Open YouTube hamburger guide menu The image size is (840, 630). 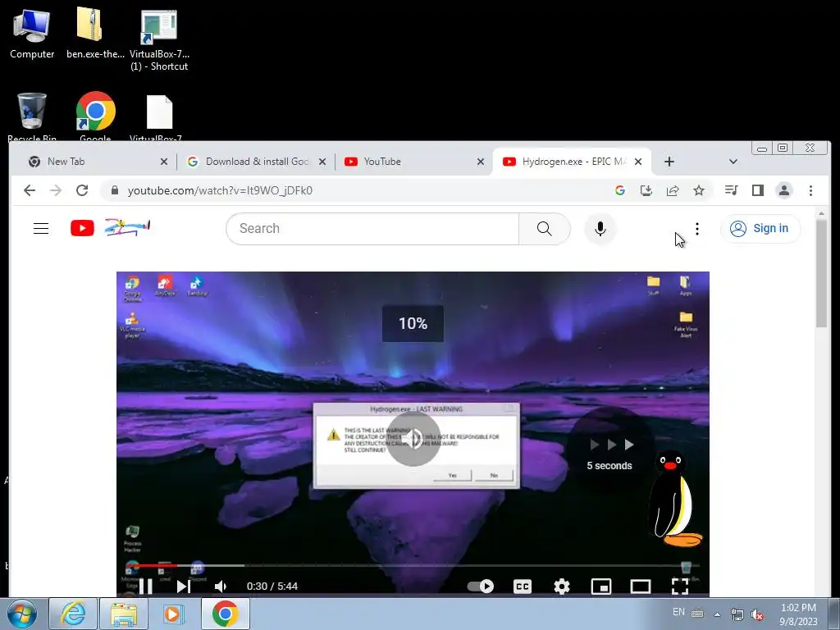[41, 229]
